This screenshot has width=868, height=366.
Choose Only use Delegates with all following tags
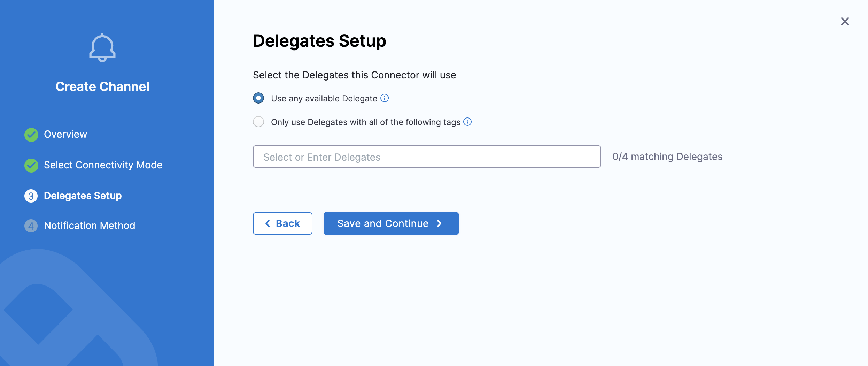click(258, 122)
